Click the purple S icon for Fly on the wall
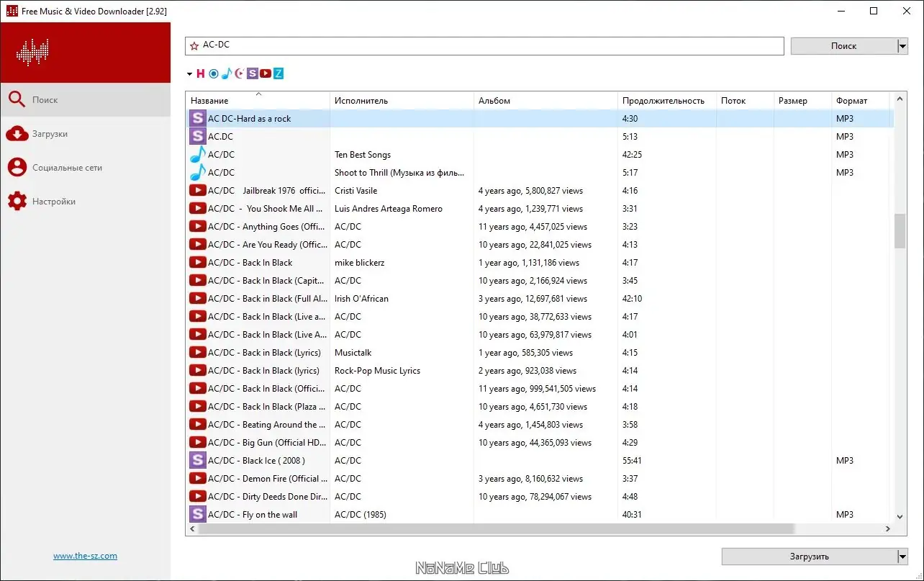Viewport: 924px width, 581px height. coord(197,514)
